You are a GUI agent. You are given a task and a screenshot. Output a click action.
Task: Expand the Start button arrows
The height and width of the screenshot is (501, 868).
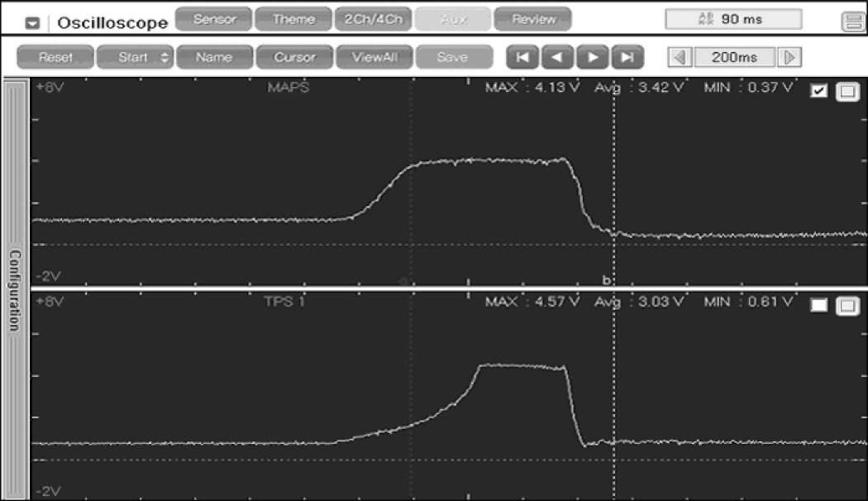tap(164, 57)
